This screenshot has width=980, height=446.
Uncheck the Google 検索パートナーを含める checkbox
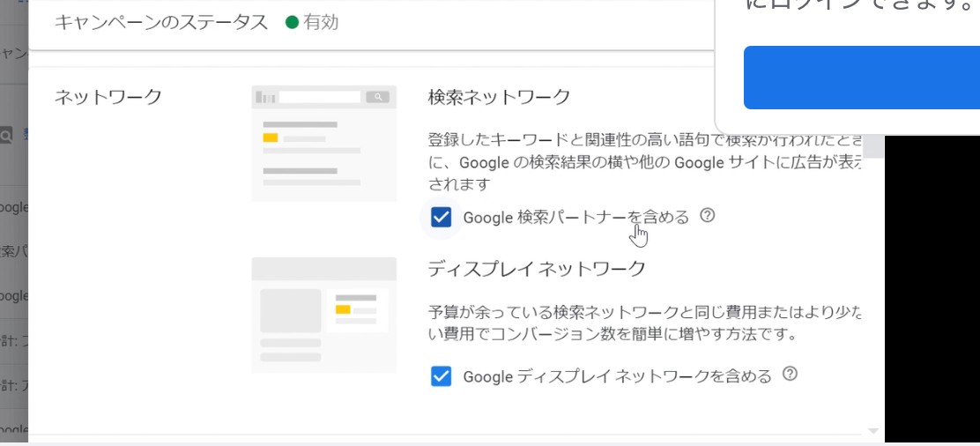click(442, 217)
